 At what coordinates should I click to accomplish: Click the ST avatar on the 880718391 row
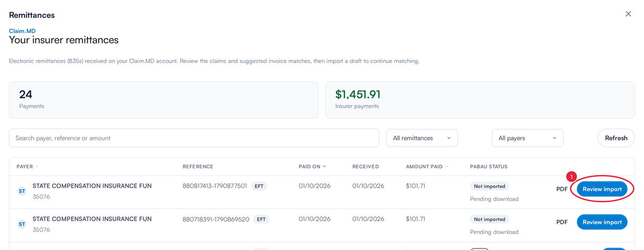point(22,224)
